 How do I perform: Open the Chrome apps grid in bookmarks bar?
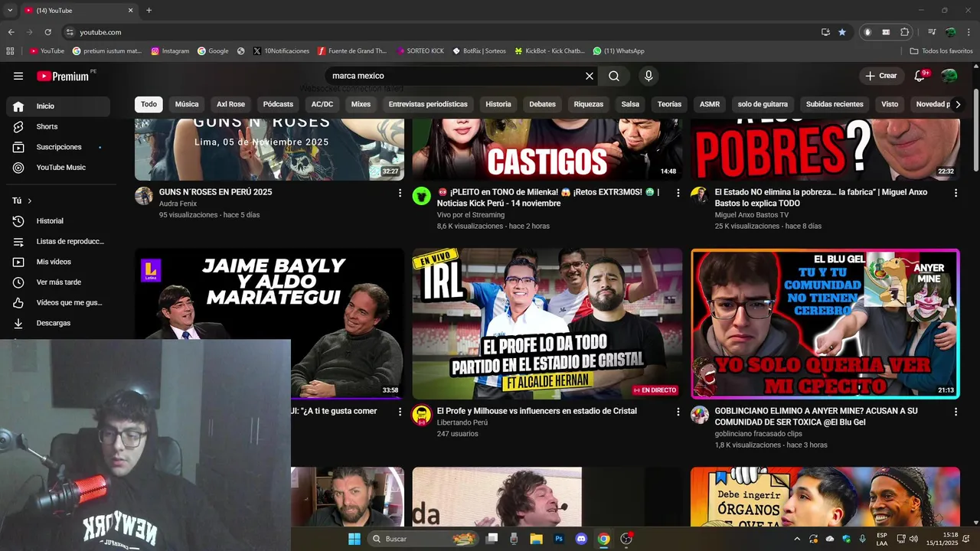click(10, 51)
